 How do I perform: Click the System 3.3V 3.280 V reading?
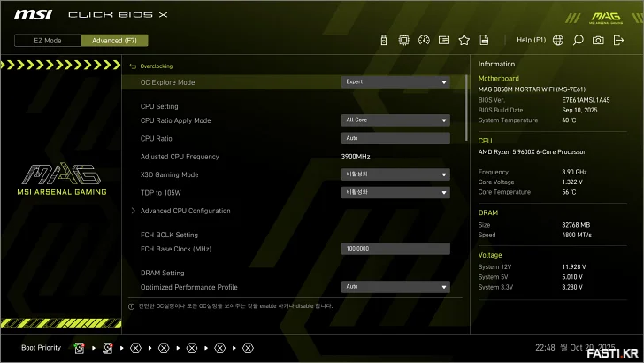tap(572, 288)
